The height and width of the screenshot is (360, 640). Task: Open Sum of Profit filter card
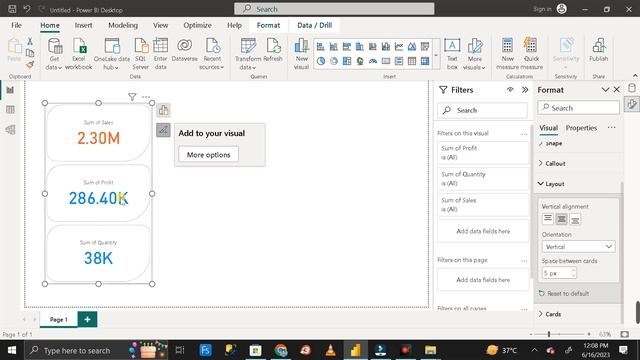pos(482,153)
